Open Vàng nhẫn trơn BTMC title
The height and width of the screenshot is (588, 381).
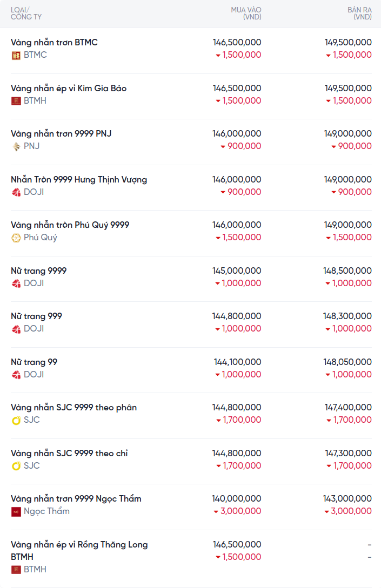54,42
